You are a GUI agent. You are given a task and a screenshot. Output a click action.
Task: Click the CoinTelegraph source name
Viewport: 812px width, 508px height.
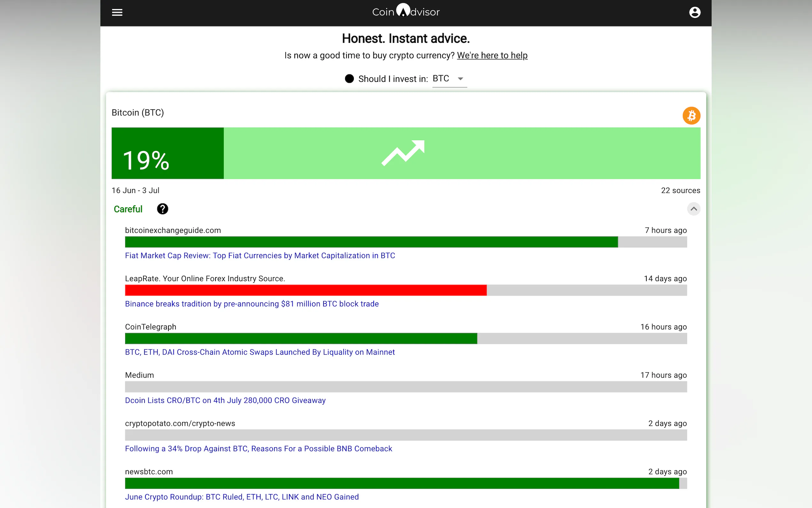150,327
